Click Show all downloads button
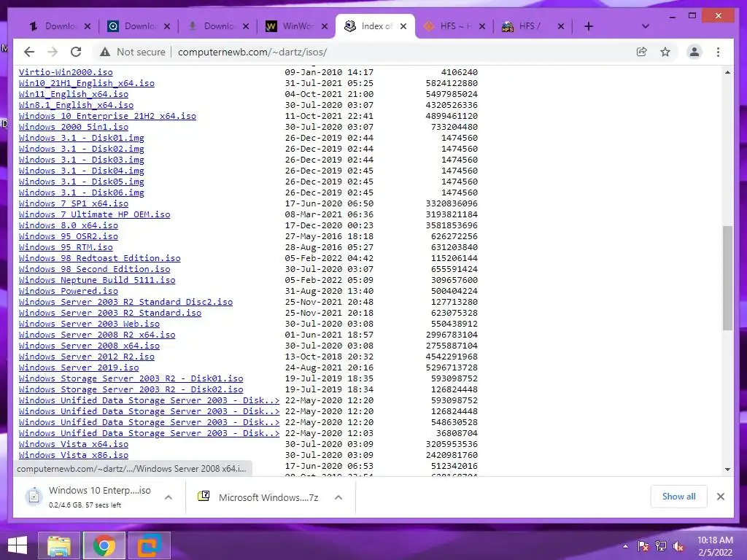Image resolution: width=747 pixels, height=560 pixels. pos(679,497)
